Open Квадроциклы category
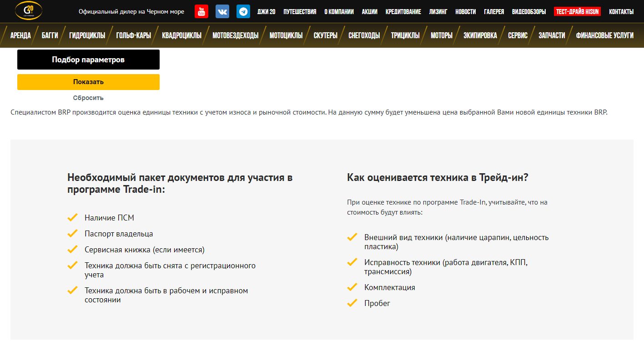 (181, 35)
